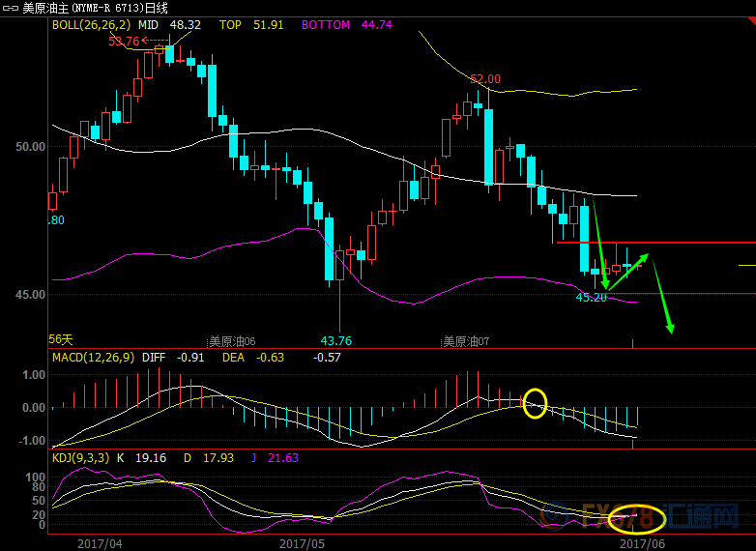Click the 美原油06 contract marker
Image resolution: width=756 pixels, height=551 pixels.
coord(232,342)
